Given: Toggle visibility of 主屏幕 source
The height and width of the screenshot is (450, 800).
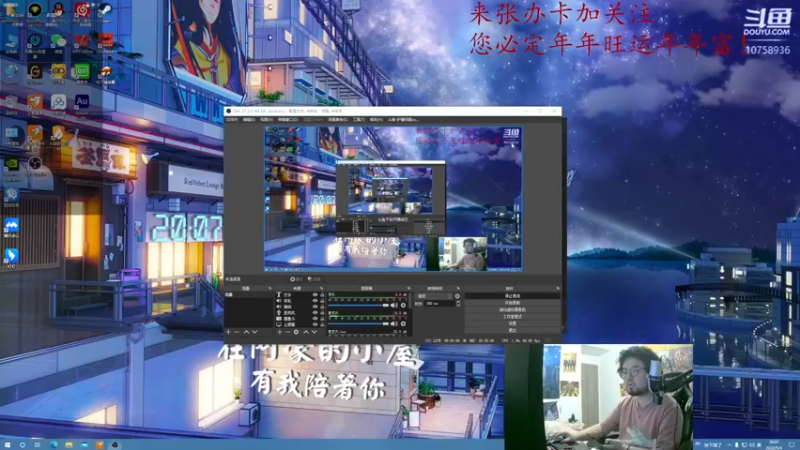Looking at the screenshot, I should 315,324.
